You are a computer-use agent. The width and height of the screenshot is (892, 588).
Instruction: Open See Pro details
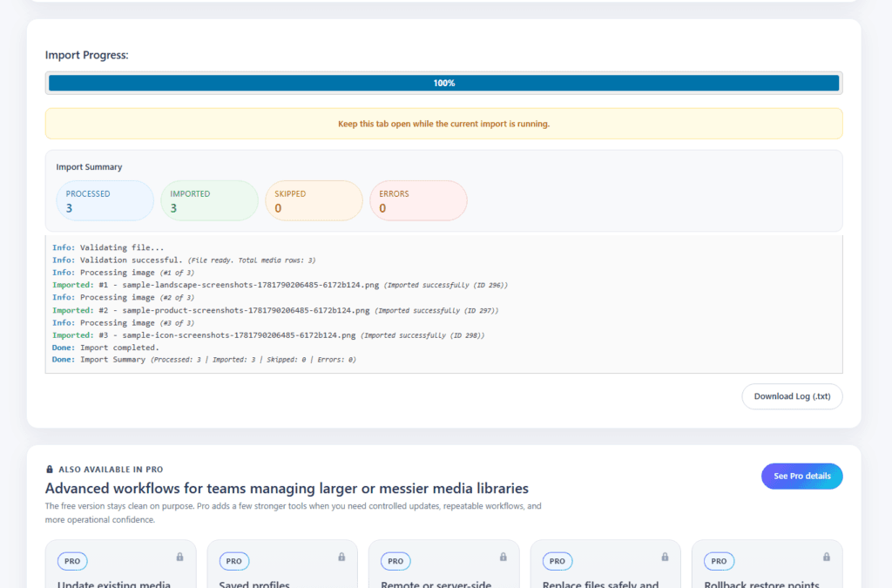[x=802, y=476]
